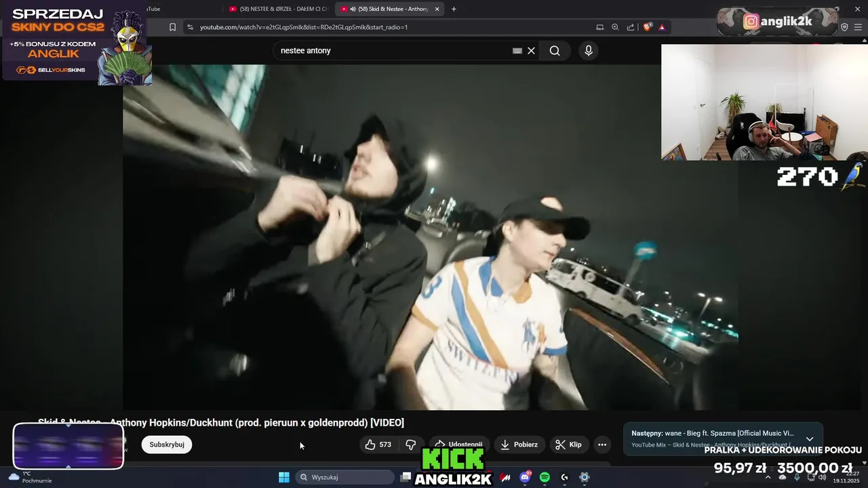Like the video with 573 likes
The image size is (868, 488).
pos(378,445)
